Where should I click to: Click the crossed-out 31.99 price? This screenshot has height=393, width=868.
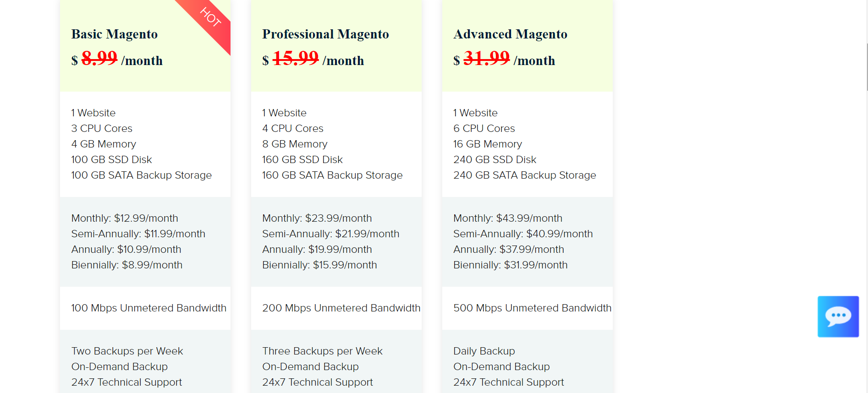[486, 58]
